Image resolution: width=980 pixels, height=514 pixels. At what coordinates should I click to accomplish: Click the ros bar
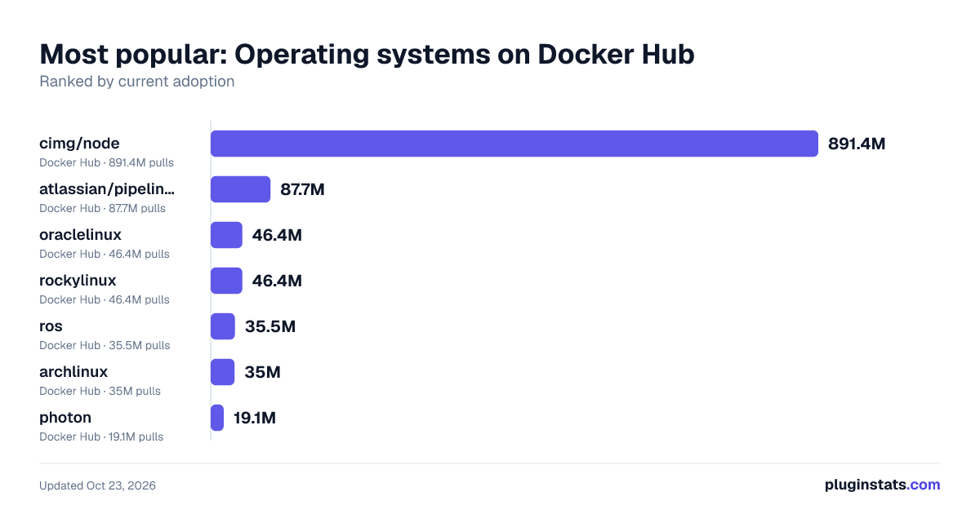tap(223, 326)
